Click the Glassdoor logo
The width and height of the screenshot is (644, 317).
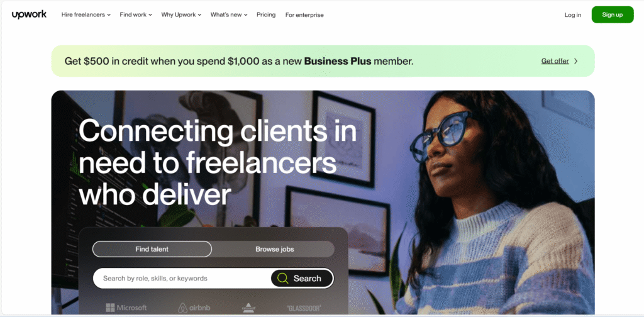(x=304, y=308)
